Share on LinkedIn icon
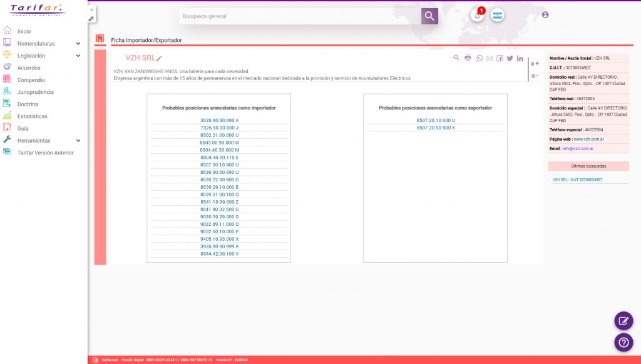The height and width of the screenshot is (364, 641). pos(520,58)
